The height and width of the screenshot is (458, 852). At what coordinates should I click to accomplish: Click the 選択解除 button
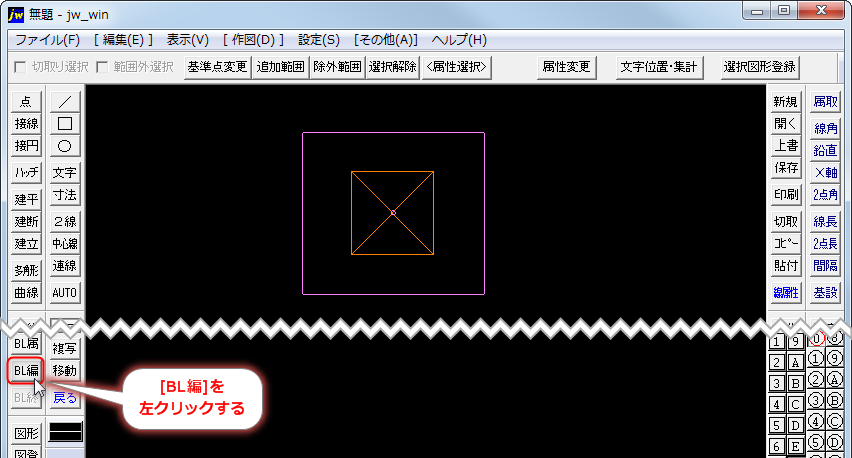[x=392, y=67]
